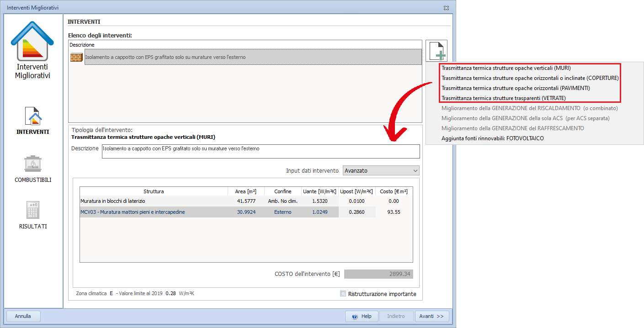Close the Interventi Migliorativi window
The height and width of the screenshot is (328, 644).
446,8
